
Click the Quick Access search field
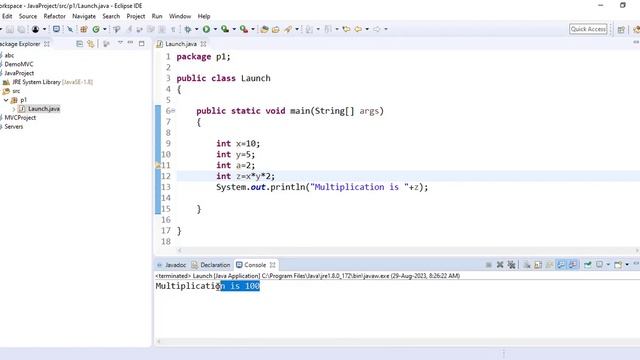[x=588, y=29]
